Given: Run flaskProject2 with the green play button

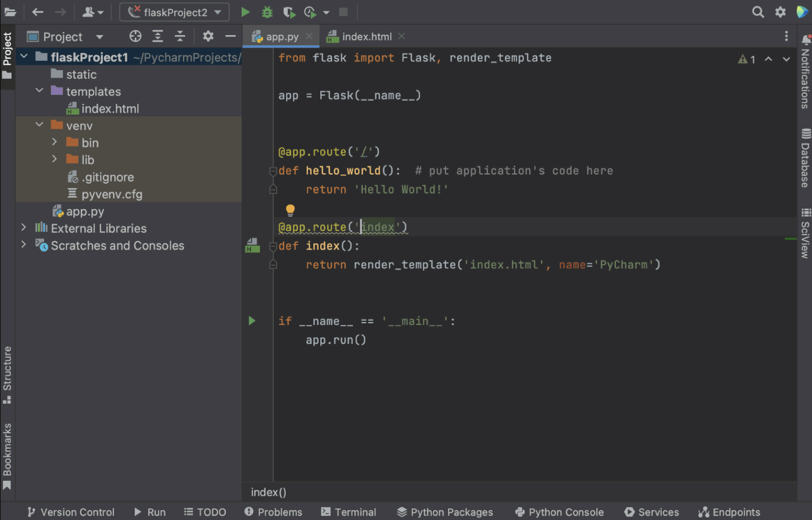Looking at the screenshot, I should [x=245, y=12].
